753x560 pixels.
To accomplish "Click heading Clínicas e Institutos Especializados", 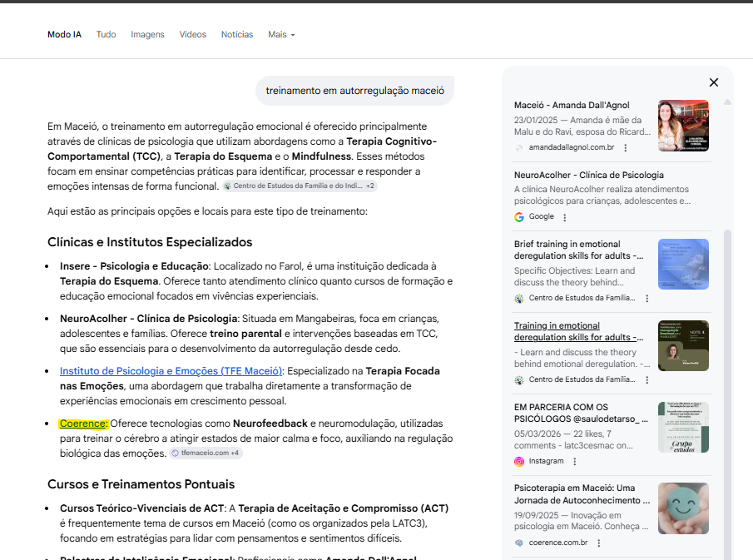I will (x=150, y=242).
